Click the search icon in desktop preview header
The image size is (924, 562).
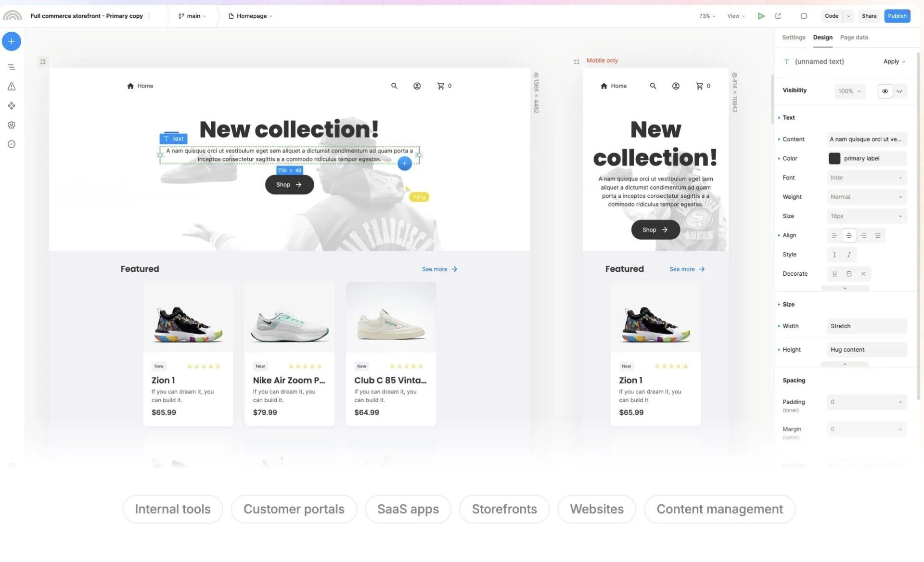394,86
